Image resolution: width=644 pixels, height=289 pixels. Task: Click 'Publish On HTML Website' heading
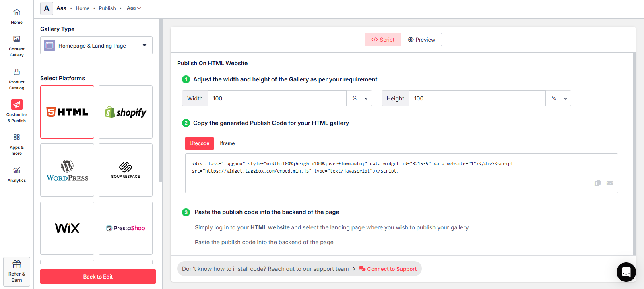pos(212,63)
